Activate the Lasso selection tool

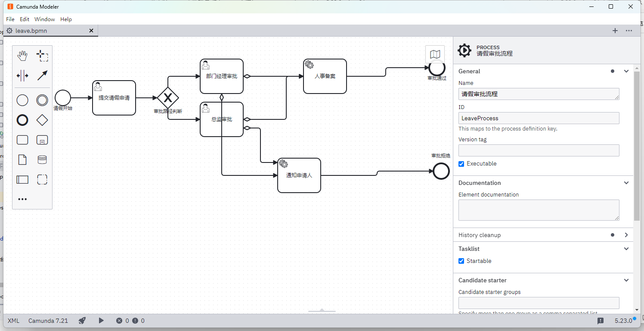pos(42,56)
